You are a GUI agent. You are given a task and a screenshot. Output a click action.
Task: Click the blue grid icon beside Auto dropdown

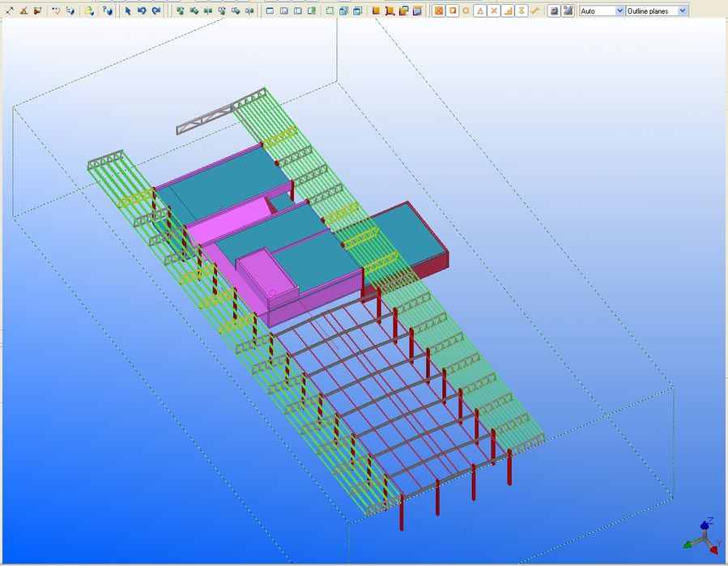[568, 11]
